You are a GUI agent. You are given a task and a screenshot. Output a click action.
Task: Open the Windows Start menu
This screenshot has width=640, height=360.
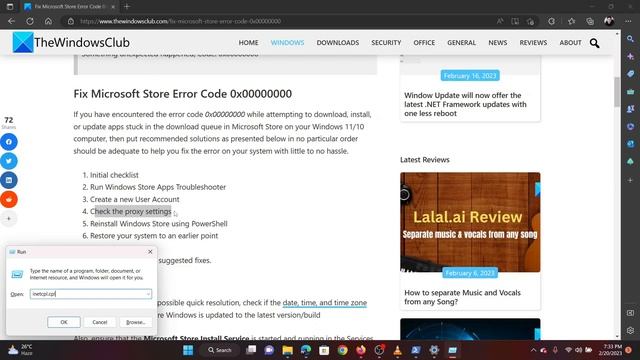[x=188, y=350]
